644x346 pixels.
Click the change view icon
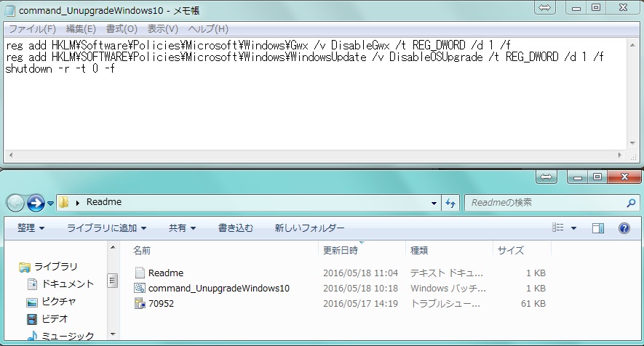point(559,228)
